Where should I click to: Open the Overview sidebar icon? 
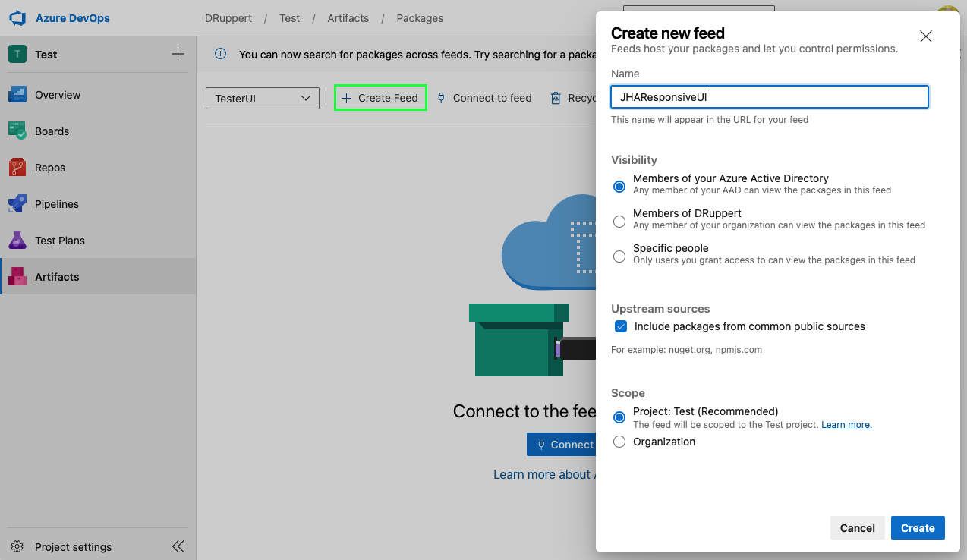click(x=17, y=95)
